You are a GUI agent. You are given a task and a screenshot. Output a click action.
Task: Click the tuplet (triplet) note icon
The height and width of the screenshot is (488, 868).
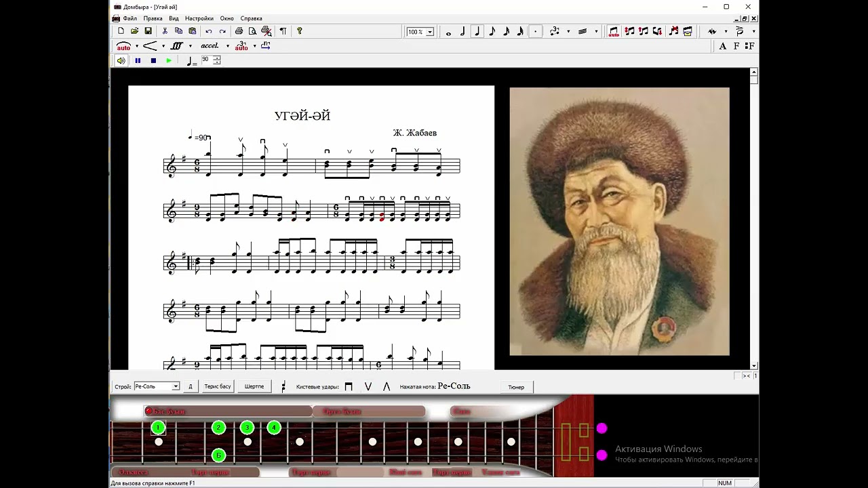[x=555, y=32]
